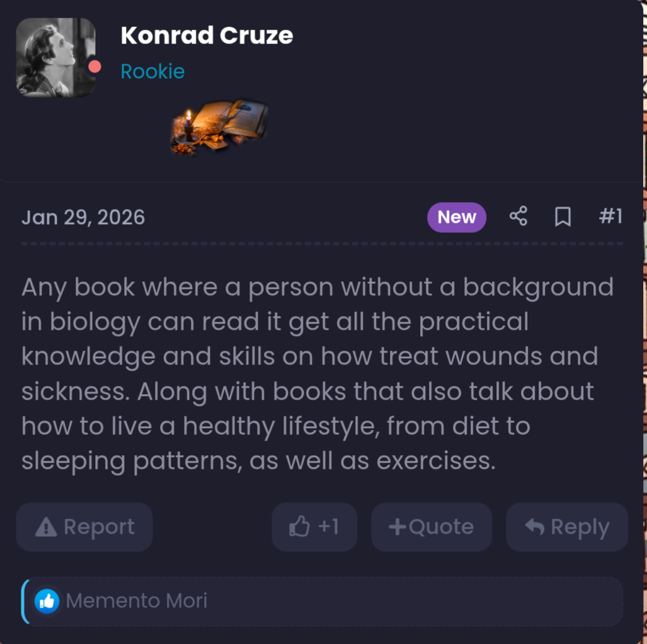The width and height of the screenshot is (647, 644).
Task: Click the share icon on the post
Action: click(x=518, y=217)
